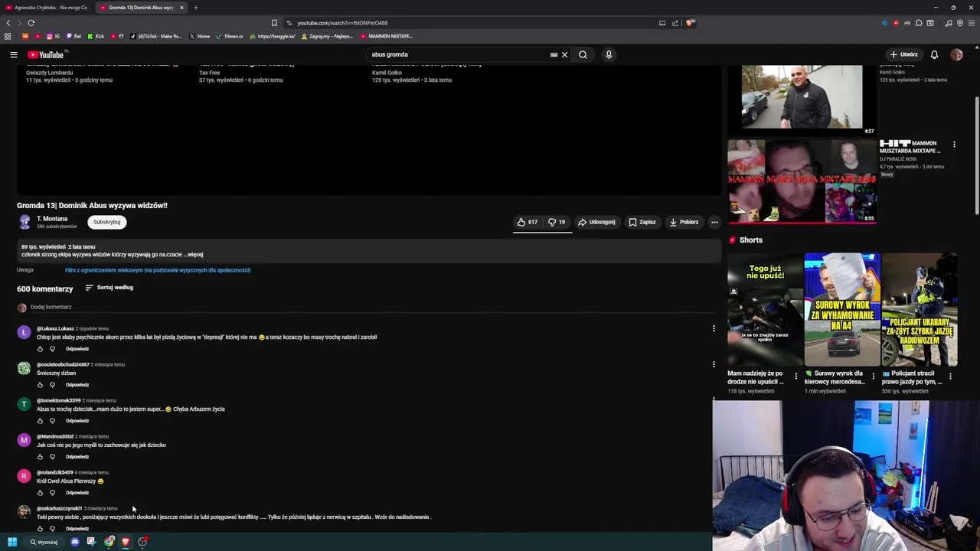The width and height of the screenshot is (980, 551).
Task: Open a new browser tab
Action: tap(196, 8)
